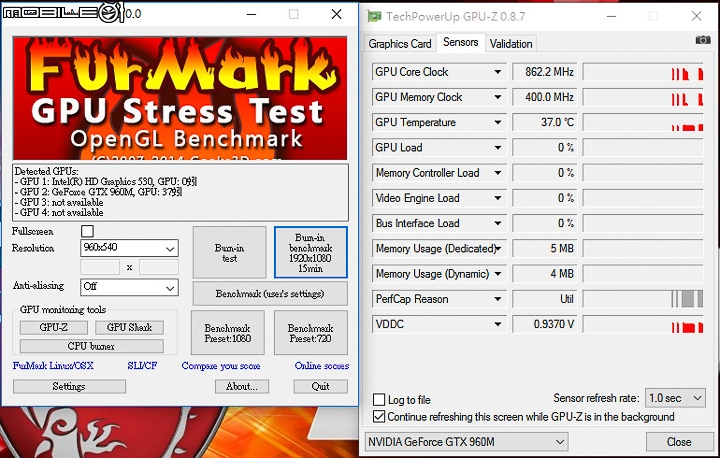The height and width of the screenshot is (458, 720).
Task: Click the FurMark GPU Stress Test banner
Action: point(180,98)
